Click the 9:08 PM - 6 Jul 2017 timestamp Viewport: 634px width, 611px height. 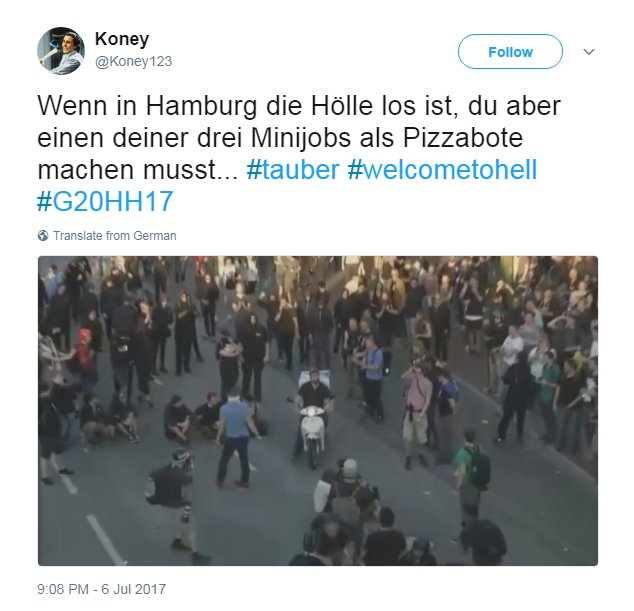tap(101, 589)
